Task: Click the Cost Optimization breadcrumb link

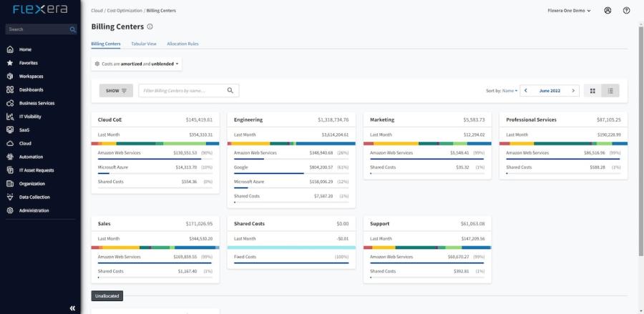Action: pos(125,11)
